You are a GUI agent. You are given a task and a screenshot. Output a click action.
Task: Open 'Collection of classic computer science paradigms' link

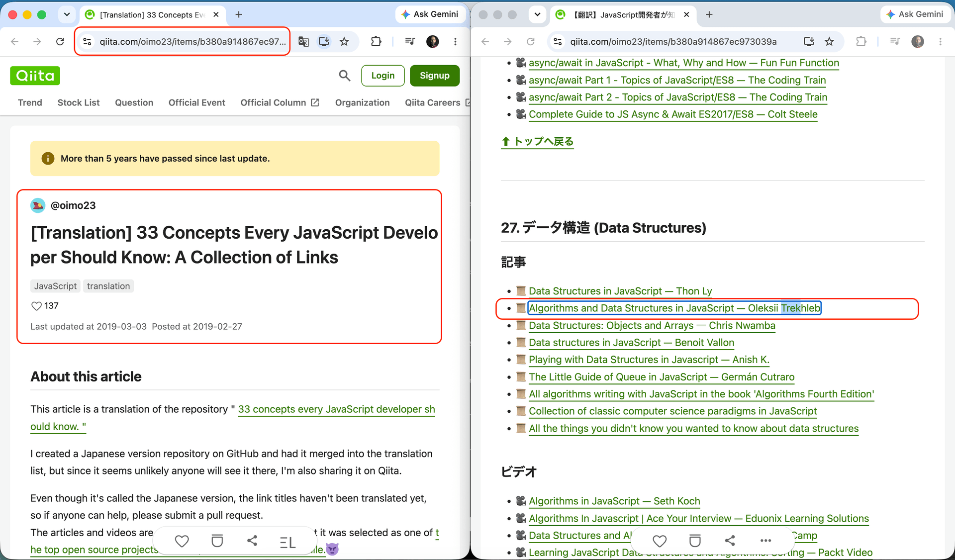tap(673, 411)
